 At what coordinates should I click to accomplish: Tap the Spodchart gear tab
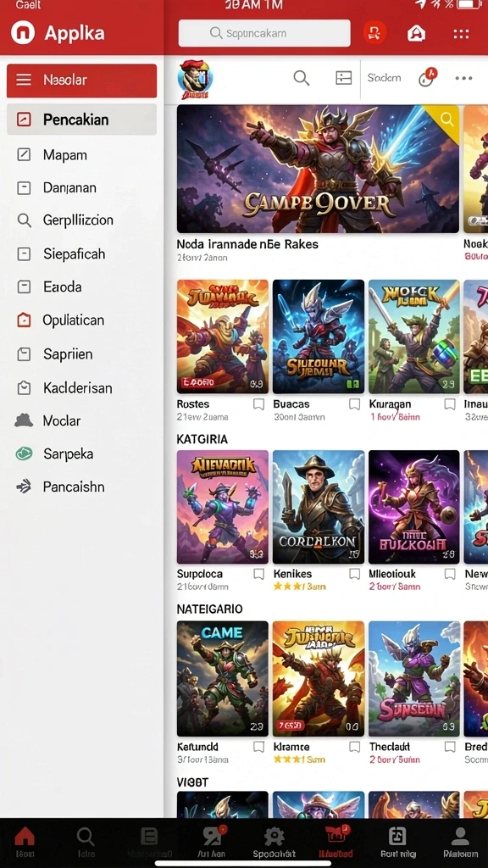pos(274,842)
